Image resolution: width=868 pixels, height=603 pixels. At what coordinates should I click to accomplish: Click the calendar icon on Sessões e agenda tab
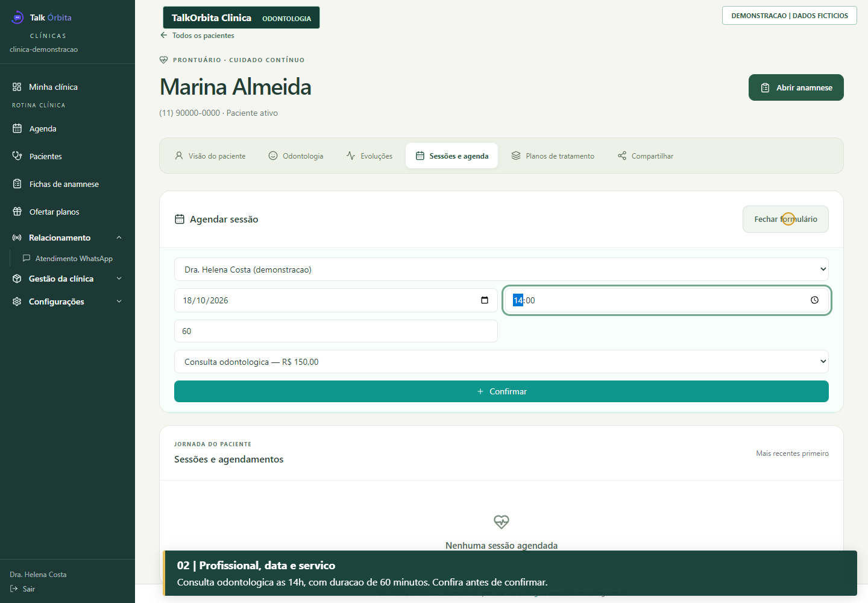point(420,156)
